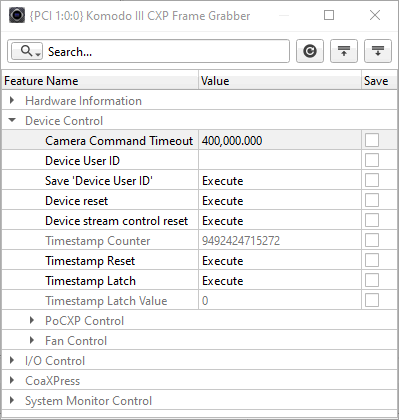The height and width of the screenshot is (420, 399).
Task: Edit the Camera Command Timeout value
Action: (280, 140)
